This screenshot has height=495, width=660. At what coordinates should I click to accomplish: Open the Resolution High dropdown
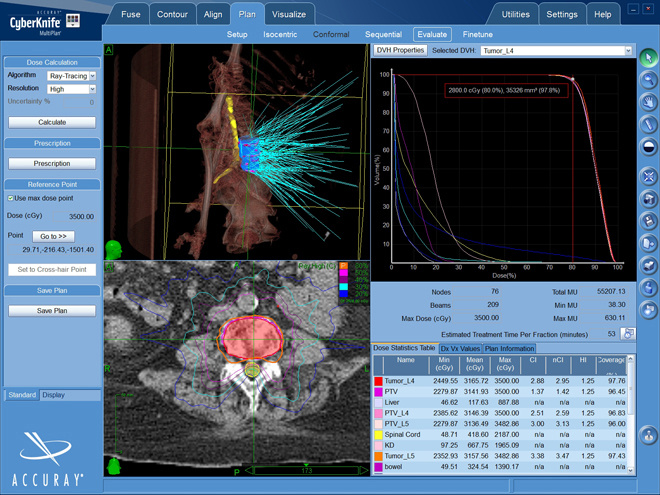coord(93,89)
